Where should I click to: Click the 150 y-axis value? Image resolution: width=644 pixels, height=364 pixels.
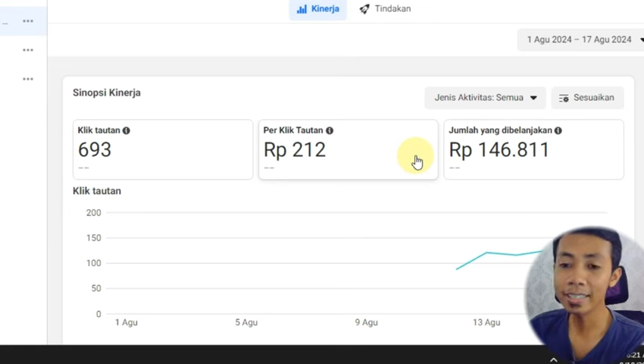(x=94, y=238)
